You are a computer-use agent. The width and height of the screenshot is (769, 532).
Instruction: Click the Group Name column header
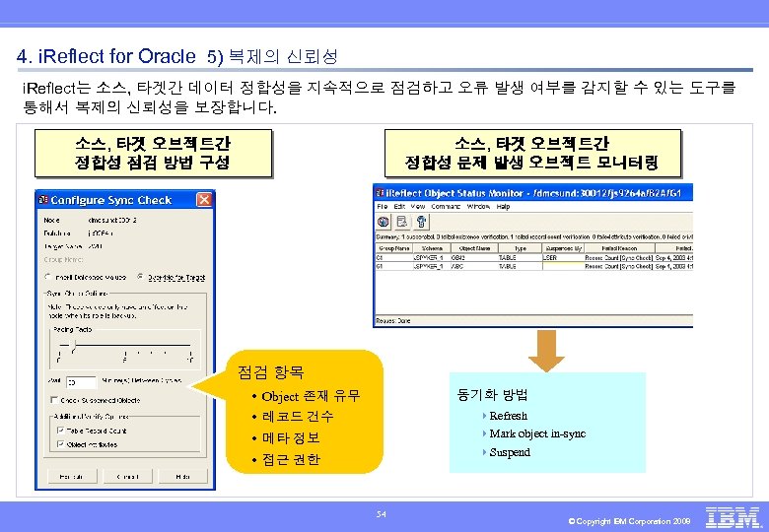[x=393, y=248]
